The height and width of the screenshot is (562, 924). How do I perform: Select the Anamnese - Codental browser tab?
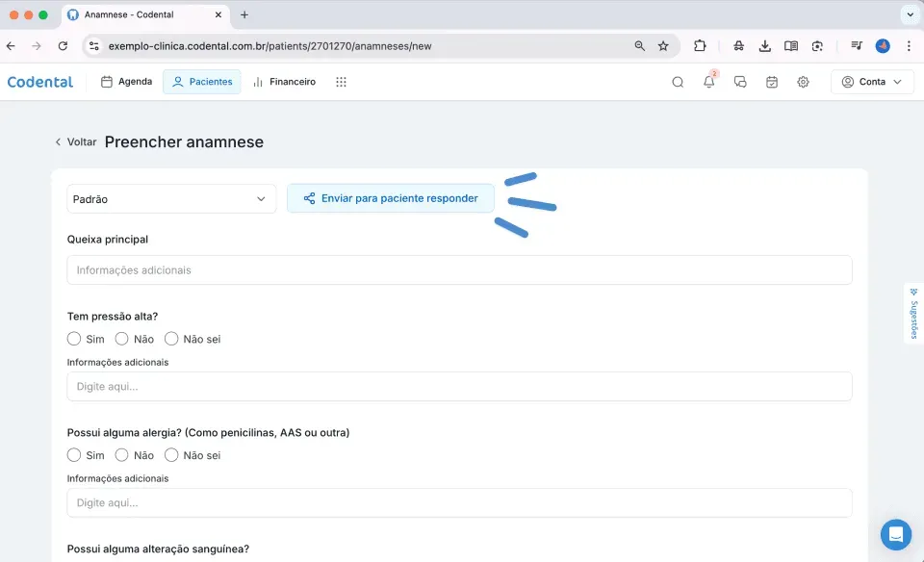pyautogui.click(x=145, y=14)
